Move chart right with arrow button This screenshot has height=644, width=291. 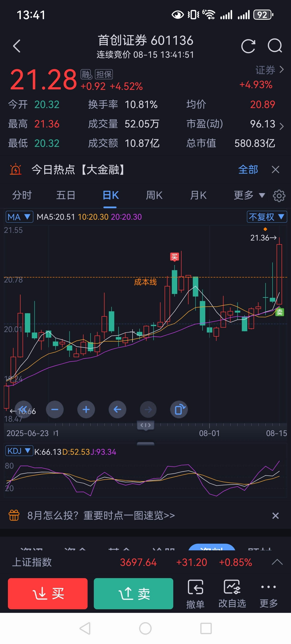(x=148, y=409)
